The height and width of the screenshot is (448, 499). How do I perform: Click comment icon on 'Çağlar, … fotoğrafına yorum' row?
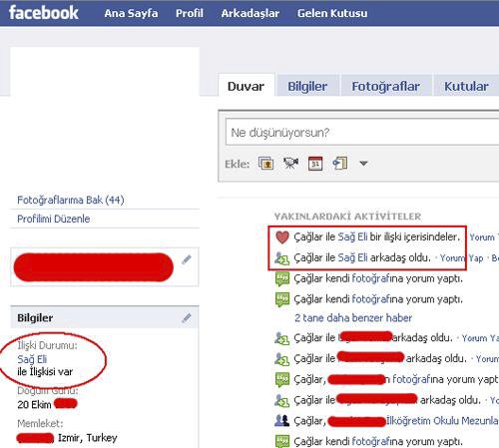pos(282,380)
